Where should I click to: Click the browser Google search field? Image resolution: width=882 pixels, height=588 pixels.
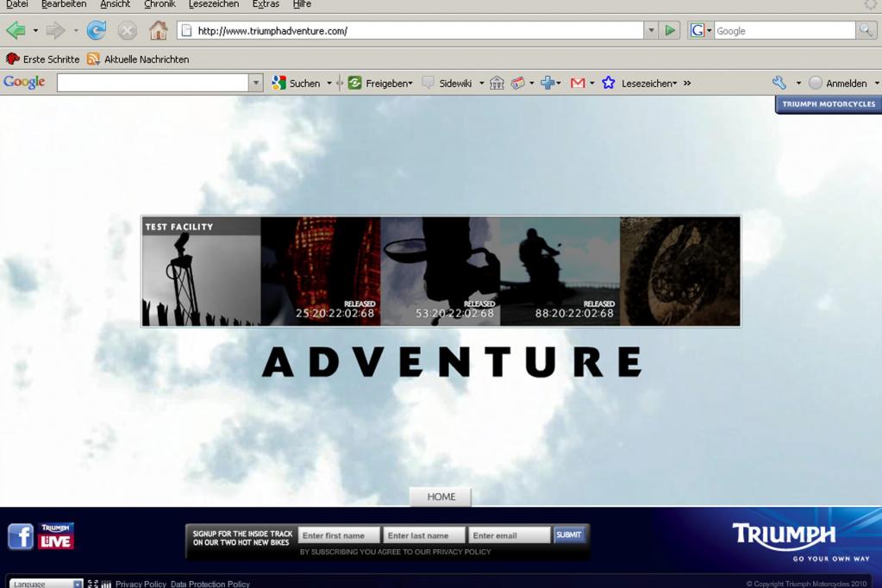[785, 30]
